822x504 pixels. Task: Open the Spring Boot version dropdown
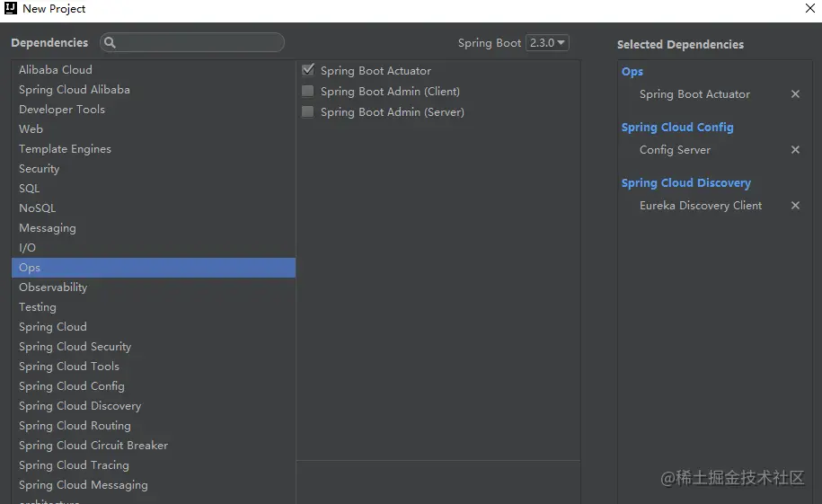(547, 43)
